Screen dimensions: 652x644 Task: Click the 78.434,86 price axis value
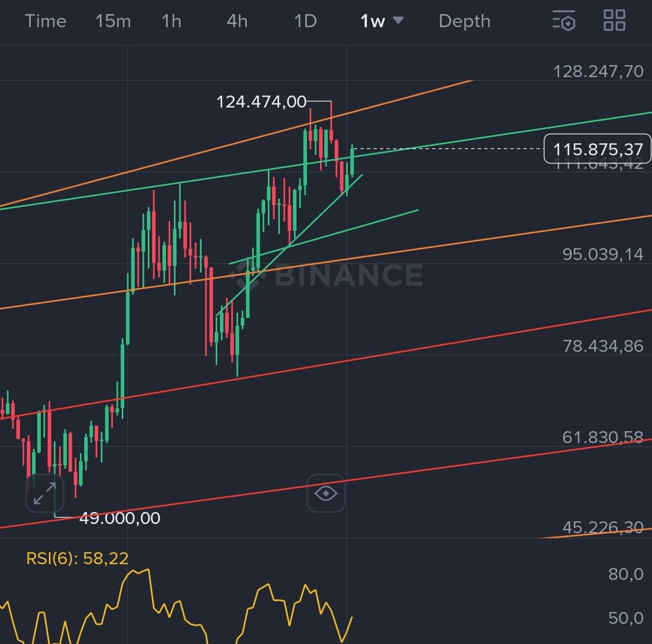(x=603, y=346)
